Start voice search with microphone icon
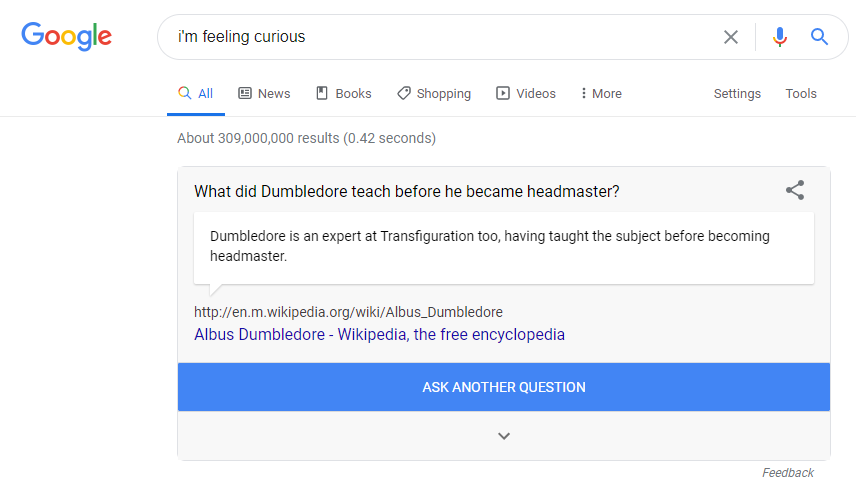The height and width of the screenshot is (494, 856). 780,37
